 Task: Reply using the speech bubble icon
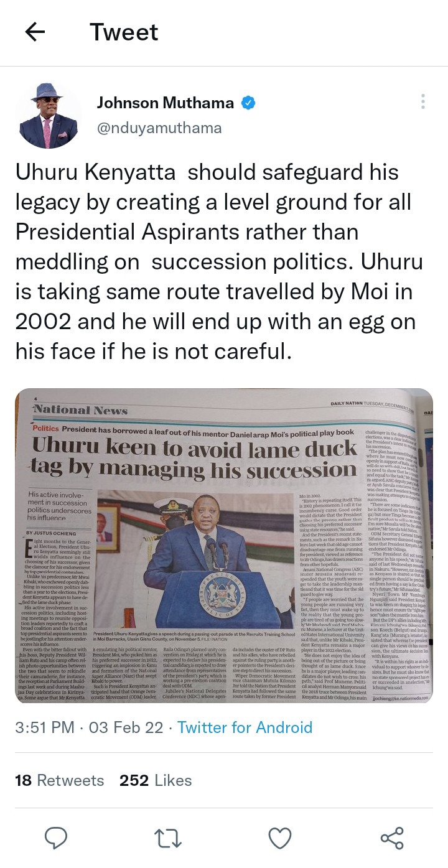tap(57, 838)
